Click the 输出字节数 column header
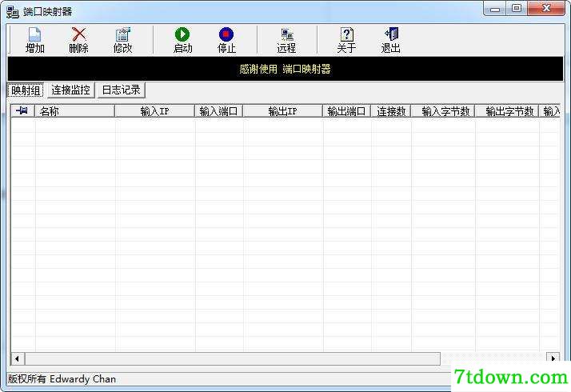Screen dimensions: 571x392 [506, 110]
